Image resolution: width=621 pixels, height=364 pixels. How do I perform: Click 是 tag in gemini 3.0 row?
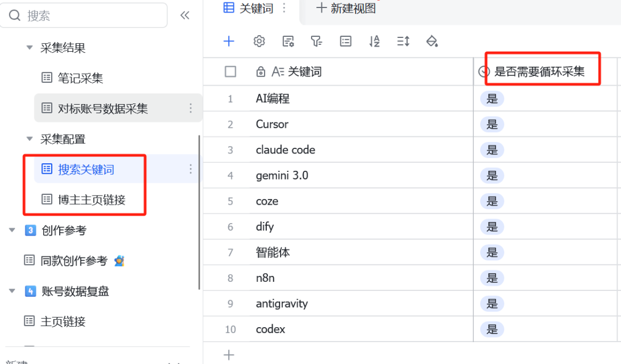[492, 175]
